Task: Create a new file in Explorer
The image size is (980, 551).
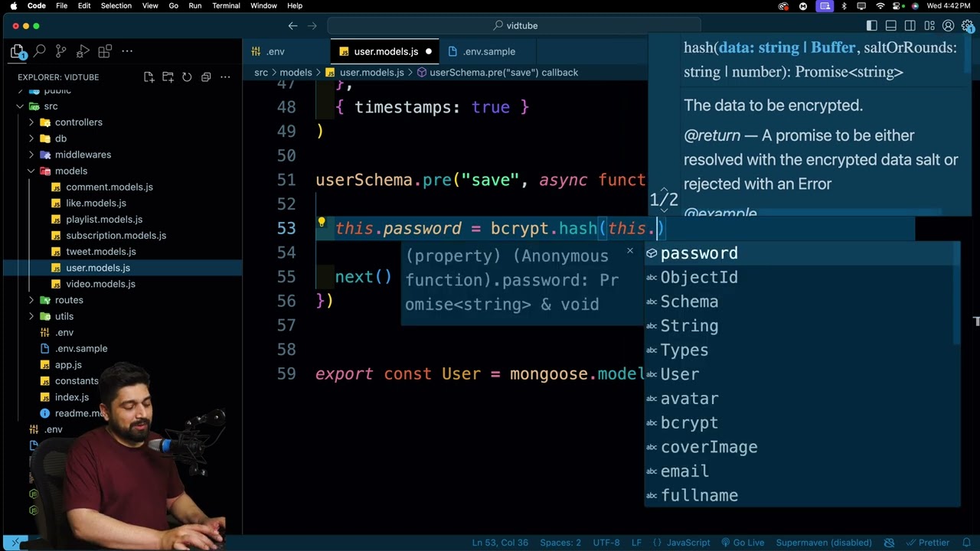Action: coord(149,77)
